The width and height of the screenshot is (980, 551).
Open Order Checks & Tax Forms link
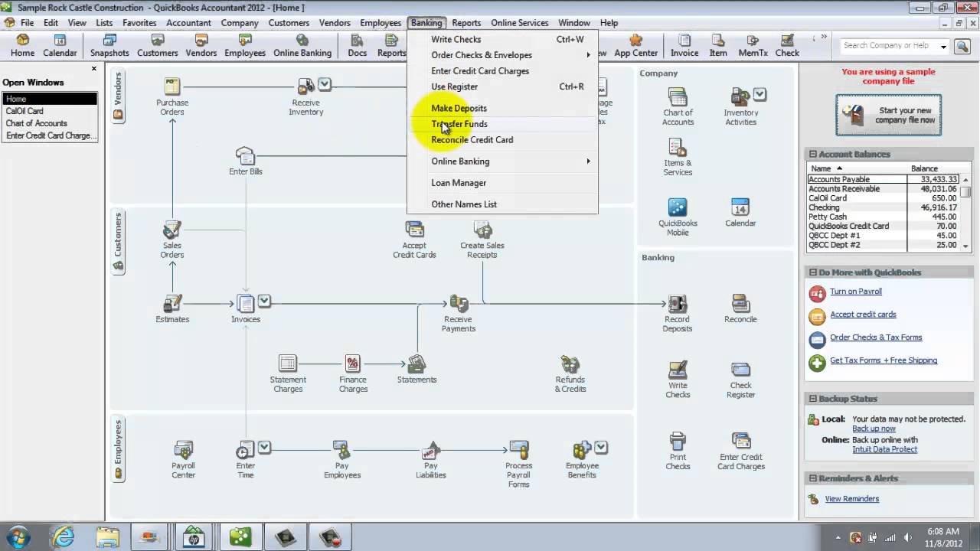[876, 337]
